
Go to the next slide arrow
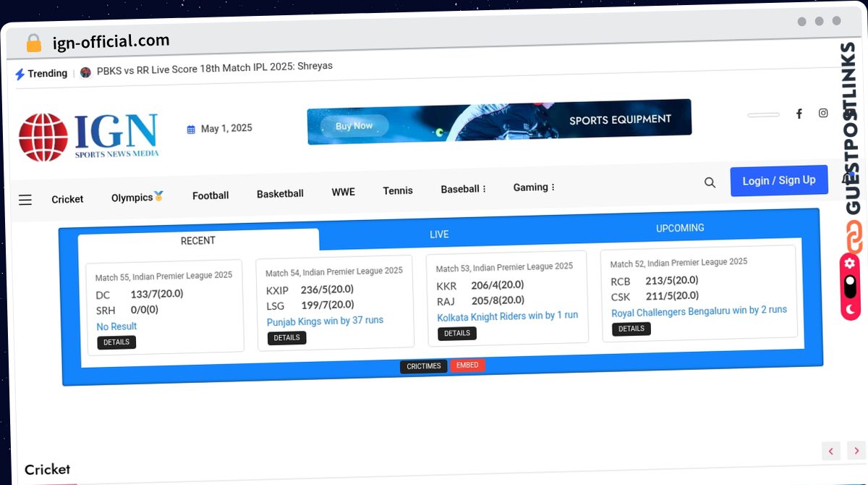coord(856,450)
